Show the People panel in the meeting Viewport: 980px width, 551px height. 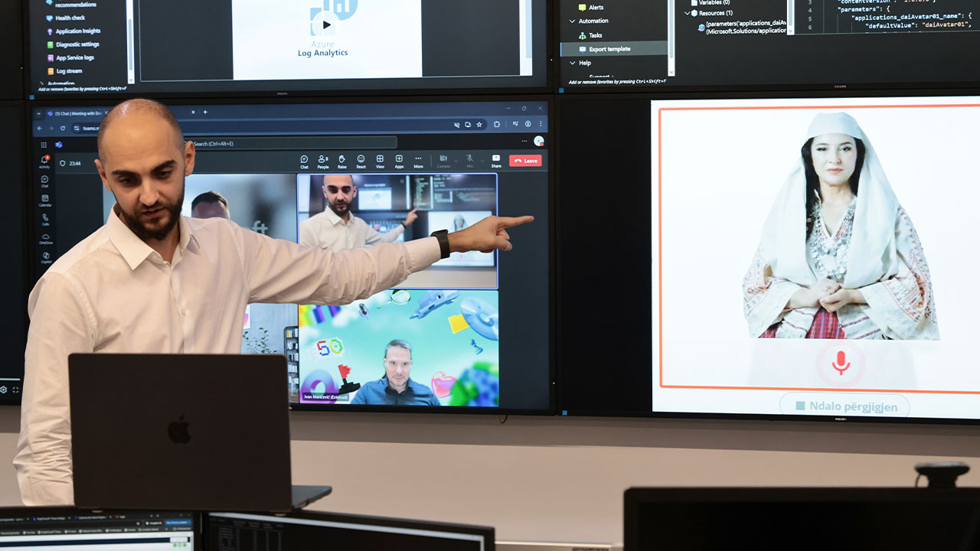[x=323, y=161]
